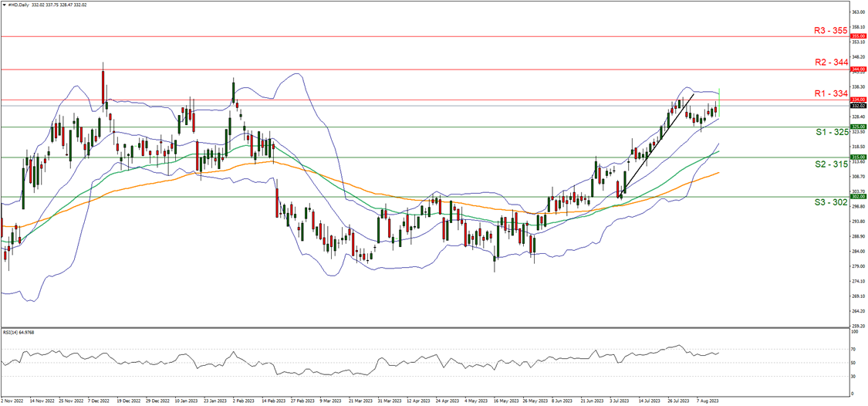Select the red 355.00 price tag
This screenshot has height=406, width=868.
(858, 36)
